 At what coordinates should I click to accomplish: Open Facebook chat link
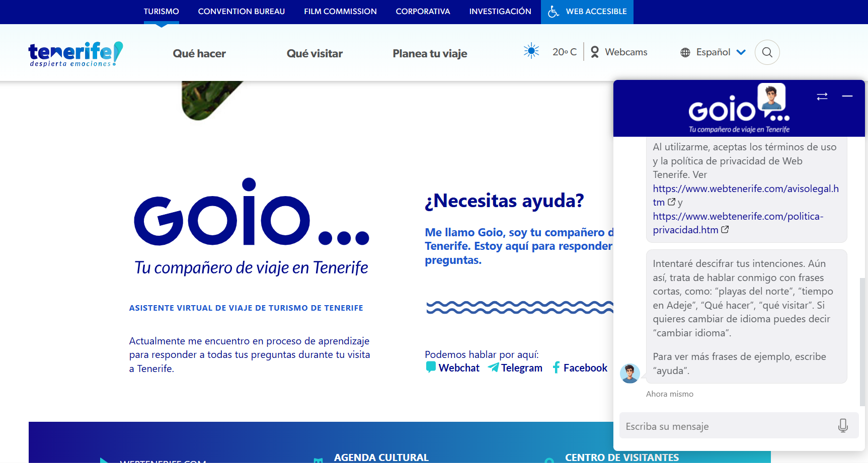click(580, 368)
